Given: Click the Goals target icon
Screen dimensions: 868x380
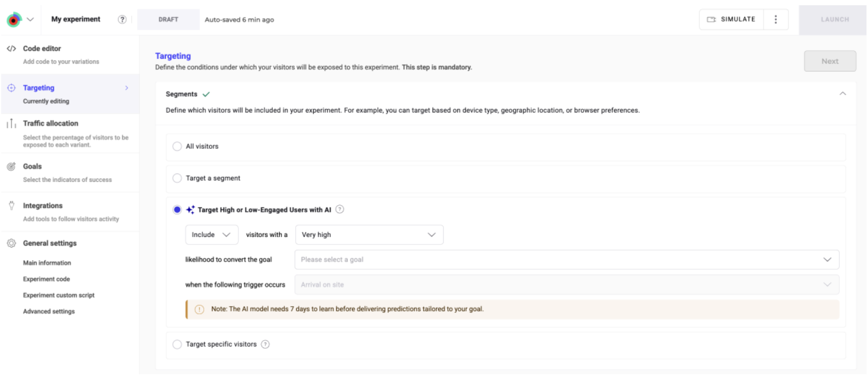Looking at the screenshot, I should point(11,167).
